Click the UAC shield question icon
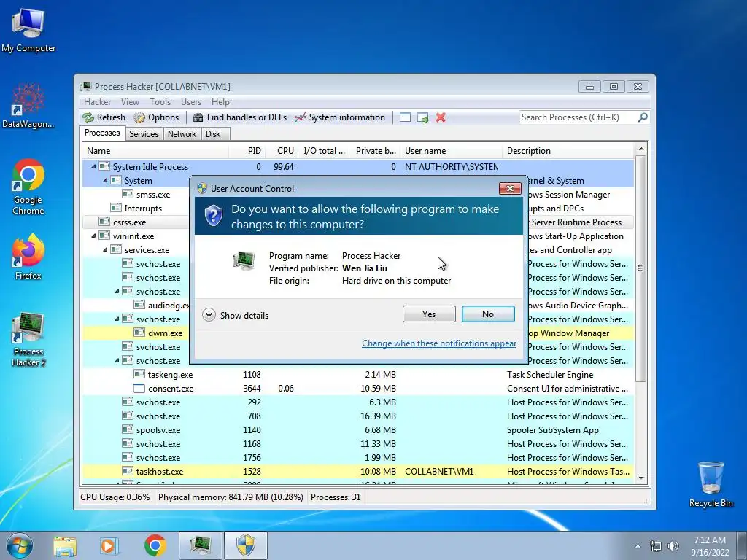 click(x=214, y=216)
